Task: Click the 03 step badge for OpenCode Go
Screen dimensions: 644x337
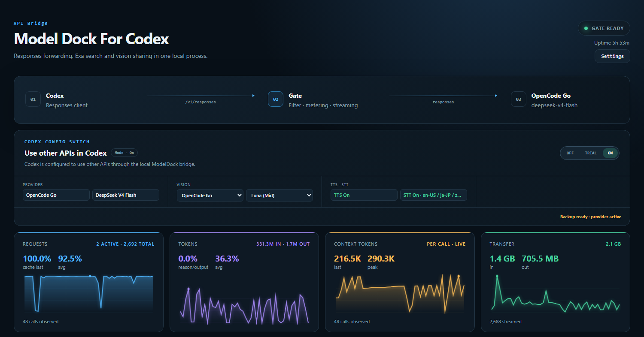Action: 518,99
